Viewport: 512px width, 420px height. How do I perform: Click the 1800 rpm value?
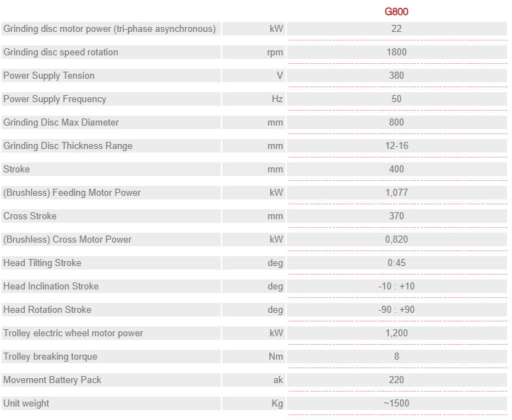[x=397, y=52]
